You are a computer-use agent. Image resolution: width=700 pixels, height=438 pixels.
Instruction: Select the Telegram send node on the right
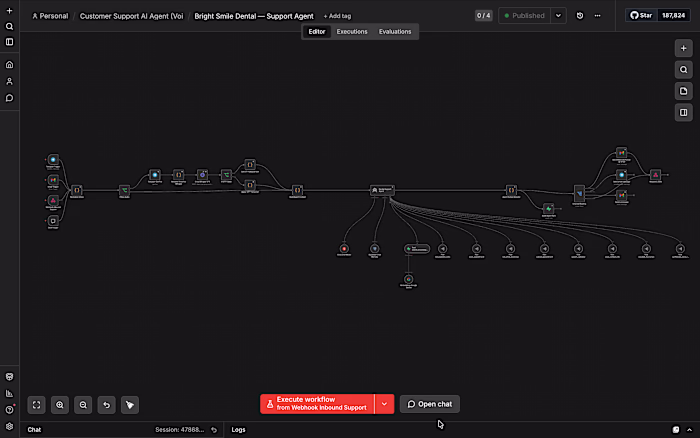[x=621, y=175]
